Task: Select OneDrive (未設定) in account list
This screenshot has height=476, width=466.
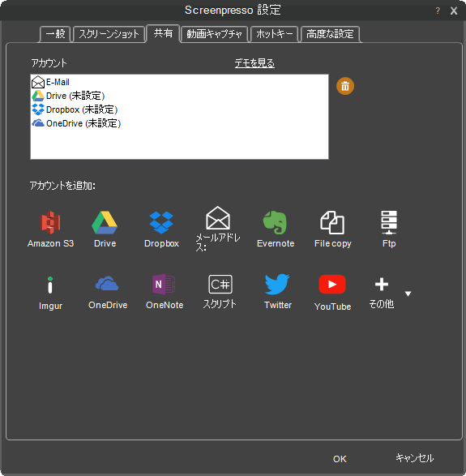Action: (x=179, y=123)
